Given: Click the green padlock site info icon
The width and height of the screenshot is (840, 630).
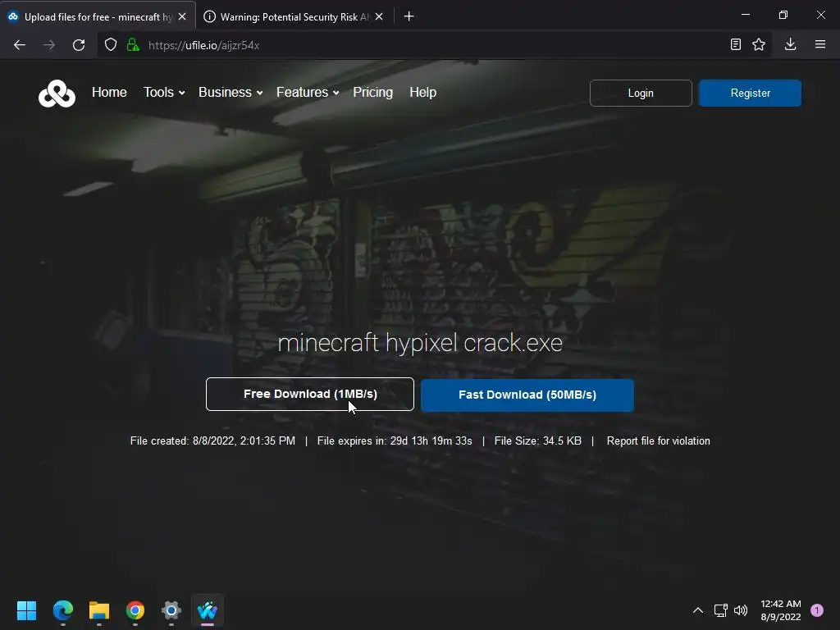Looking at the screenshot, I should pyautogui.click(x=133, y=45).
